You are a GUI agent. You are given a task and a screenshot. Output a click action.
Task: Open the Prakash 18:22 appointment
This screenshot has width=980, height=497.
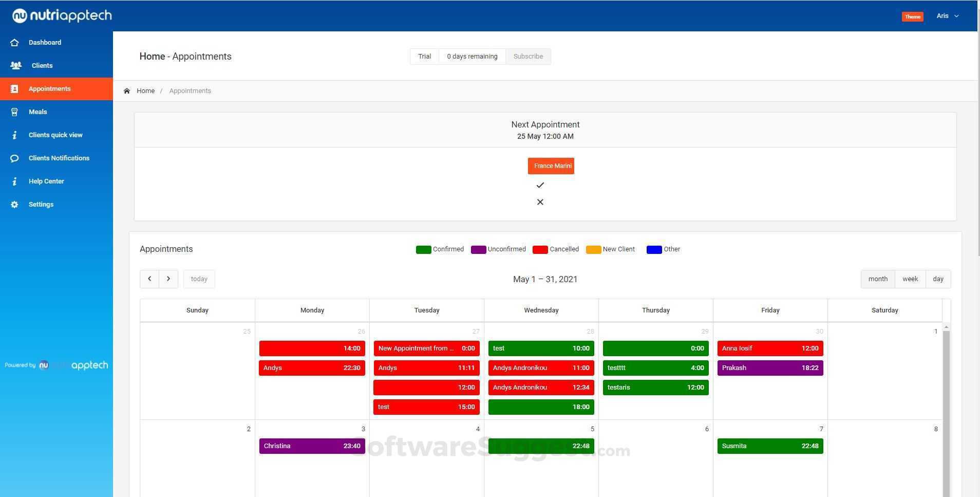770,368
